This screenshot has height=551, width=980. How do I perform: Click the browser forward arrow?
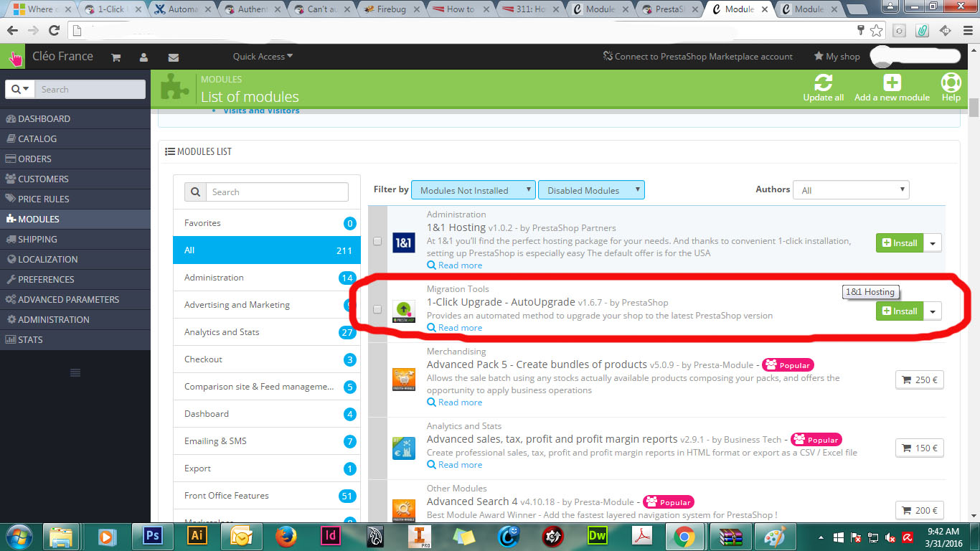33,31
